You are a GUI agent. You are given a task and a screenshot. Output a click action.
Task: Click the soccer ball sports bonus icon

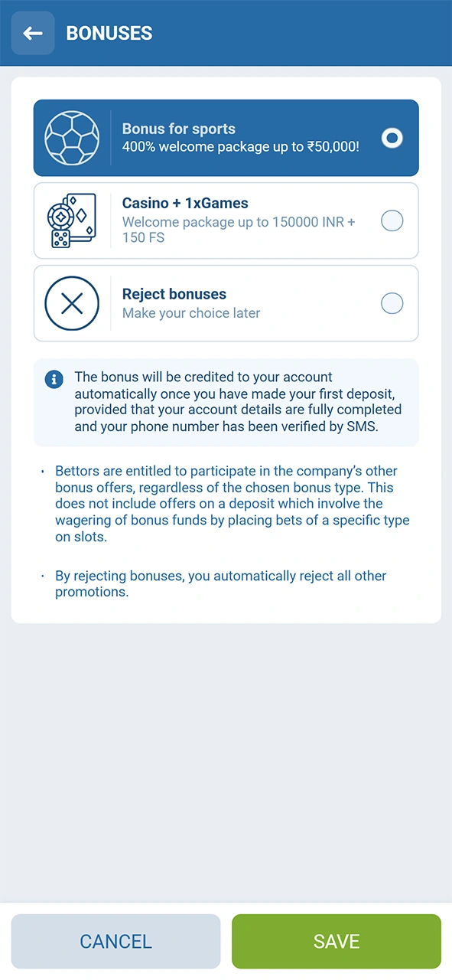pos(72,138)
